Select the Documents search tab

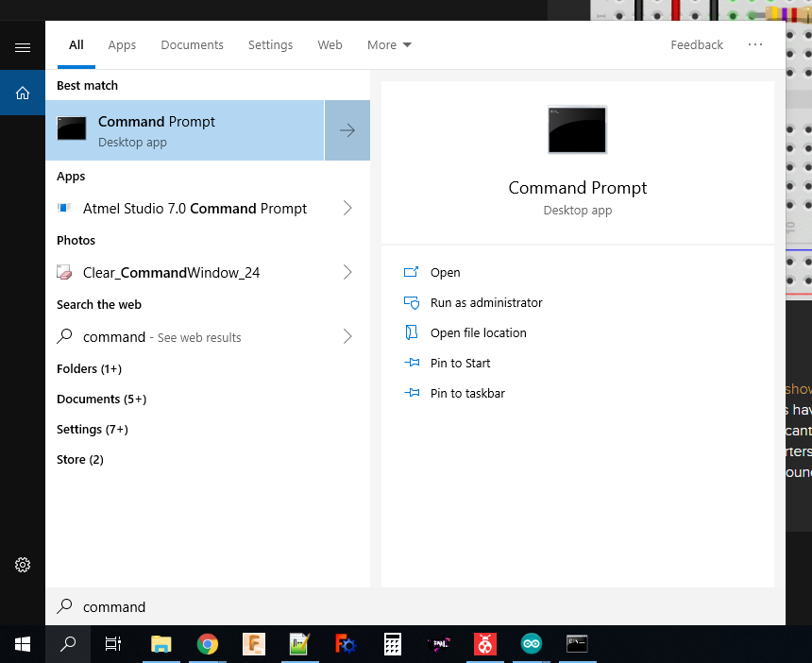[x=192, y=44]
